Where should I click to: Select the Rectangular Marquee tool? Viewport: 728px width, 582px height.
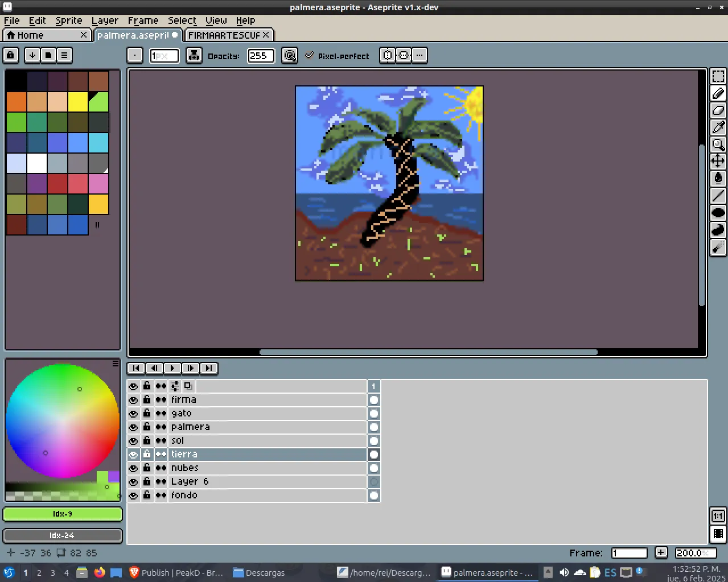[718, 76]
